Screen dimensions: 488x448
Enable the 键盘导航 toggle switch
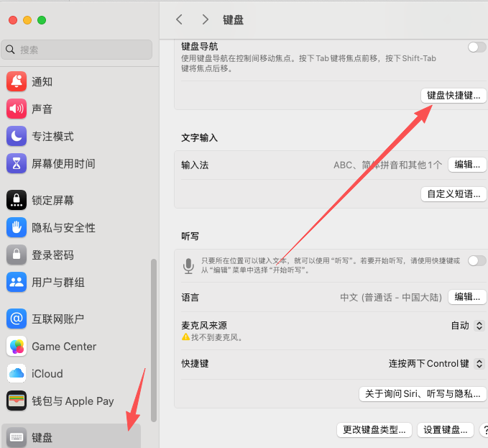tap(477, 47)
